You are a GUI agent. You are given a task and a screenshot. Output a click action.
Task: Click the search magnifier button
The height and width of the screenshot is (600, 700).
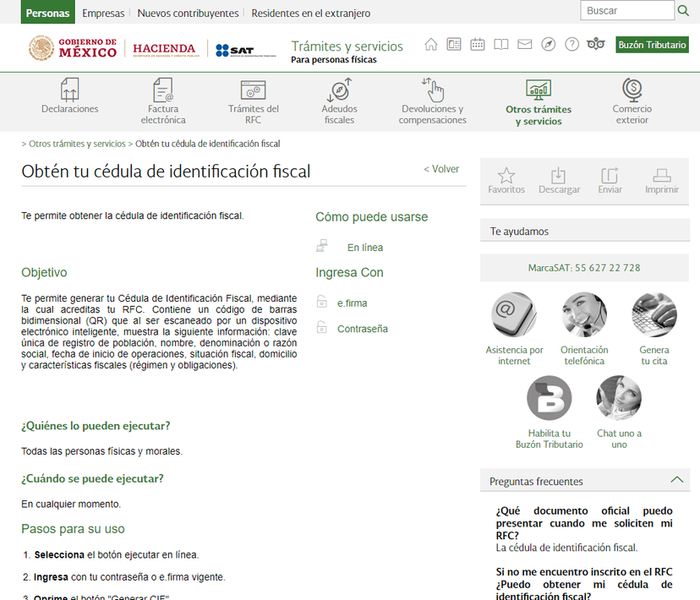point(683,11)
